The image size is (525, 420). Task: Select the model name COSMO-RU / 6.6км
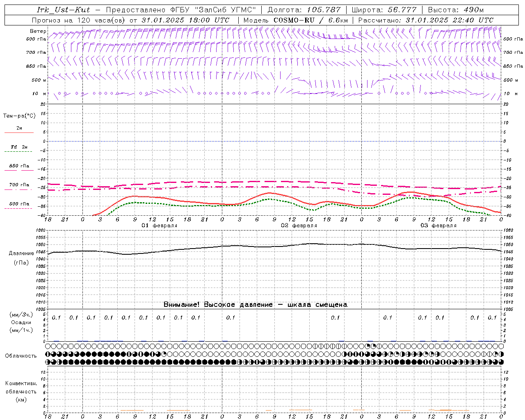pos(311,20)
